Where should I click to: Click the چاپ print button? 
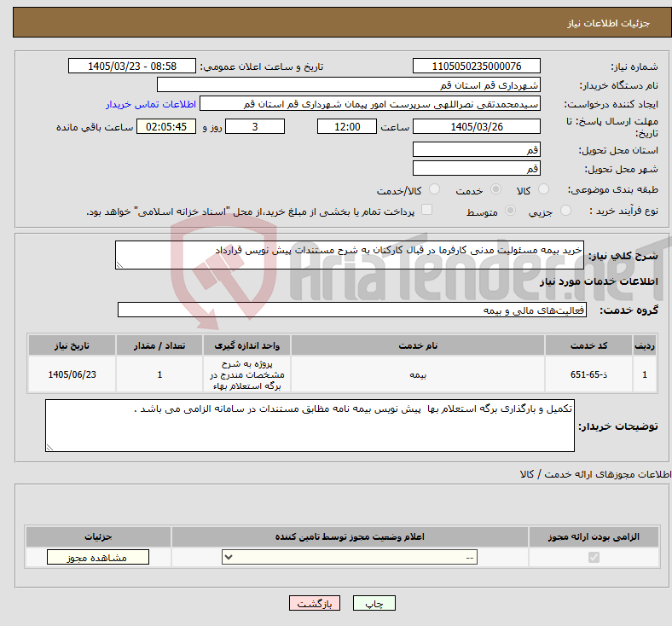(374, 603)
